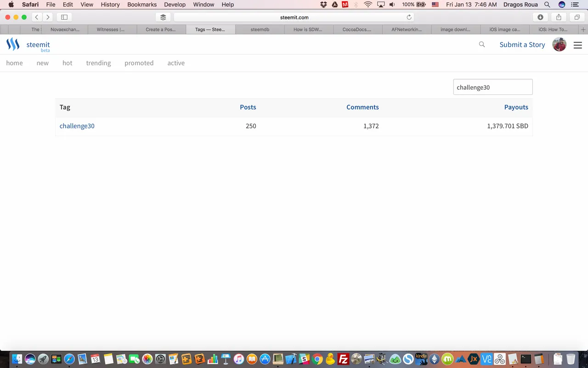Viewport: 588px width, 368px height.
Task: Click the steemit.com address bar
Action: coord(294,17)
